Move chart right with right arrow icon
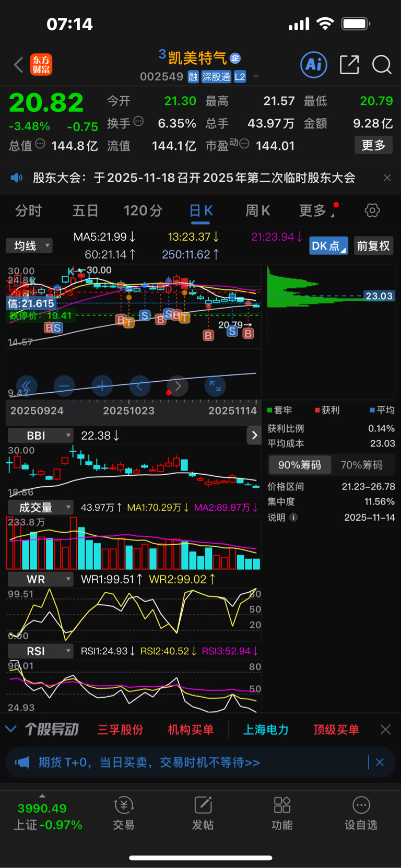This screenshot has height=868, width=401. (178, 386)
